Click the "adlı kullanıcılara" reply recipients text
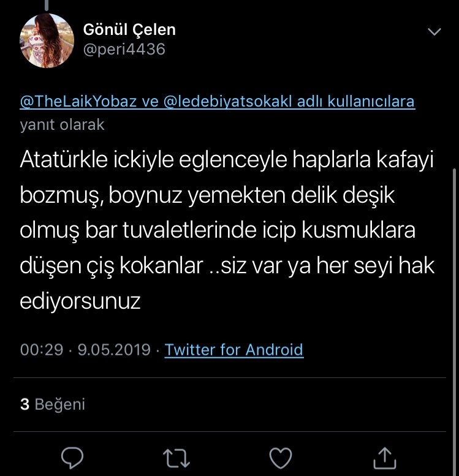Viewport: 459px width, 476px height. [355, 101]
